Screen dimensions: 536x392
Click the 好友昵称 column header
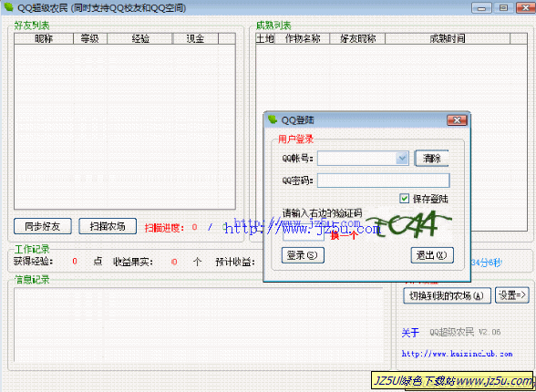pyautogui.click(x=357, y=38)
